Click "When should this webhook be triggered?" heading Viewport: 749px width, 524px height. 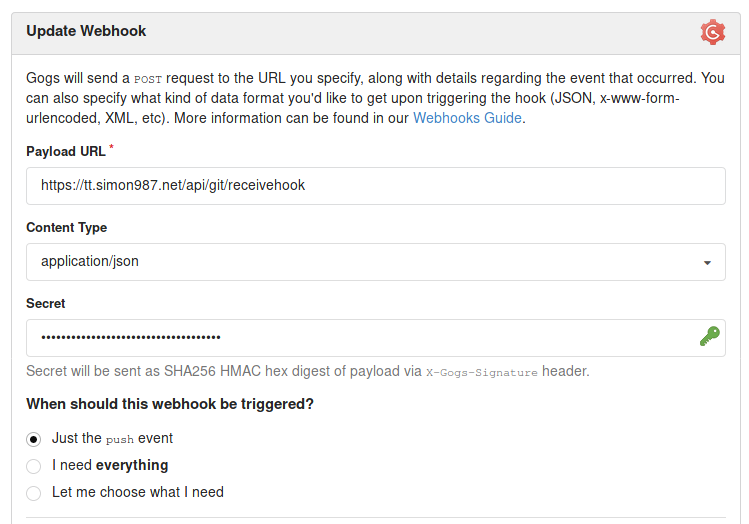170,404
